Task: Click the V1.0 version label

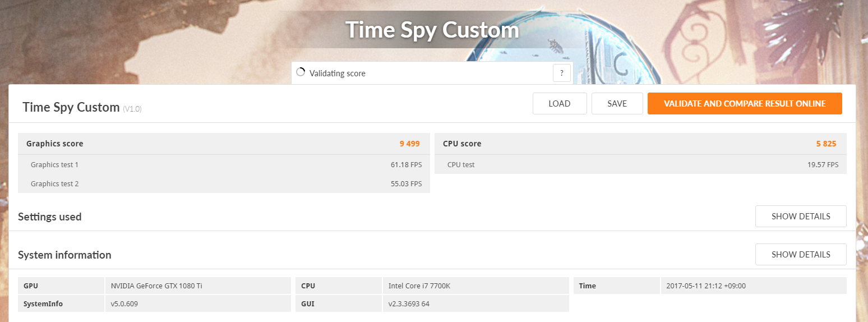Action: coord(132,109)
